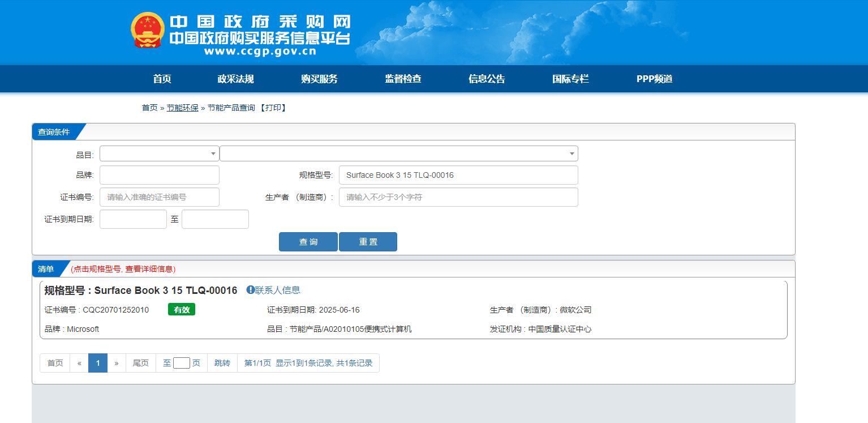Viewport: 868px width, 423px height.
Task: Click the 打印 print link
Action: (x=273, y=108)
